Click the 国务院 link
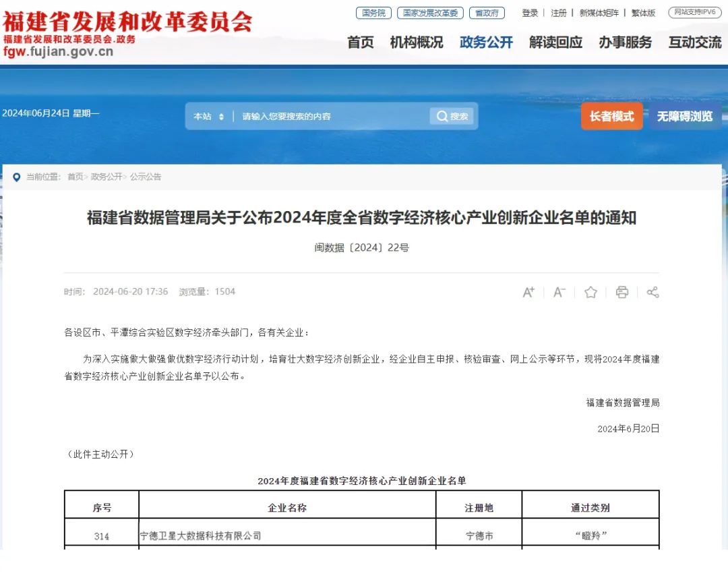 (x=373, y=13)
